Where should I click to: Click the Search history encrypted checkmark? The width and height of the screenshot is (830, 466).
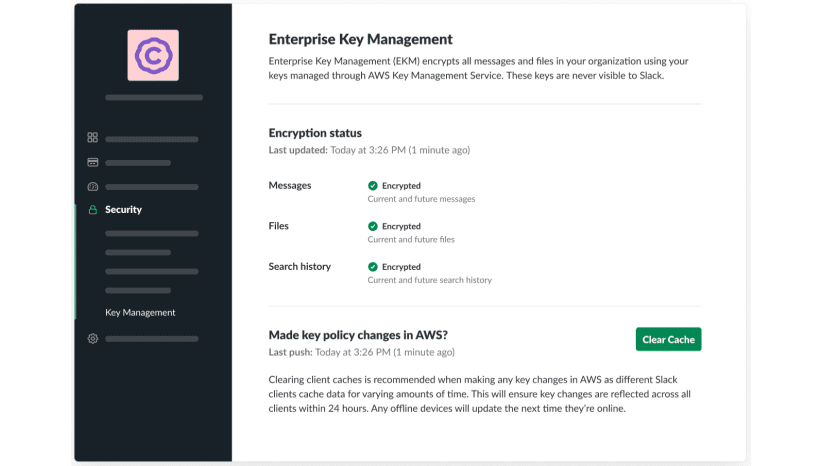point(373,266)
